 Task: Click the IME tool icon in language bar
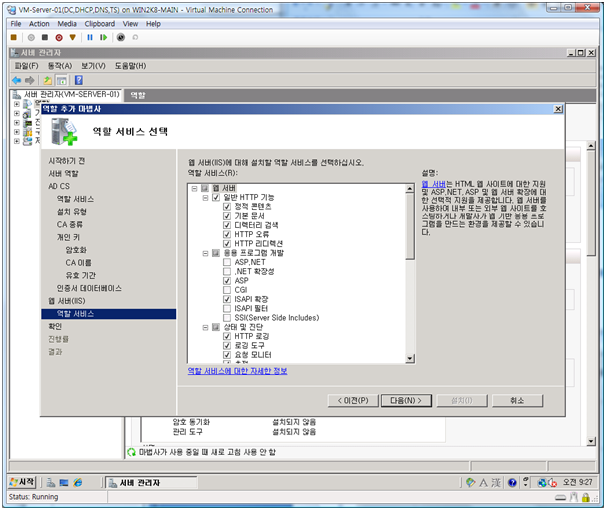coord(470,483)
